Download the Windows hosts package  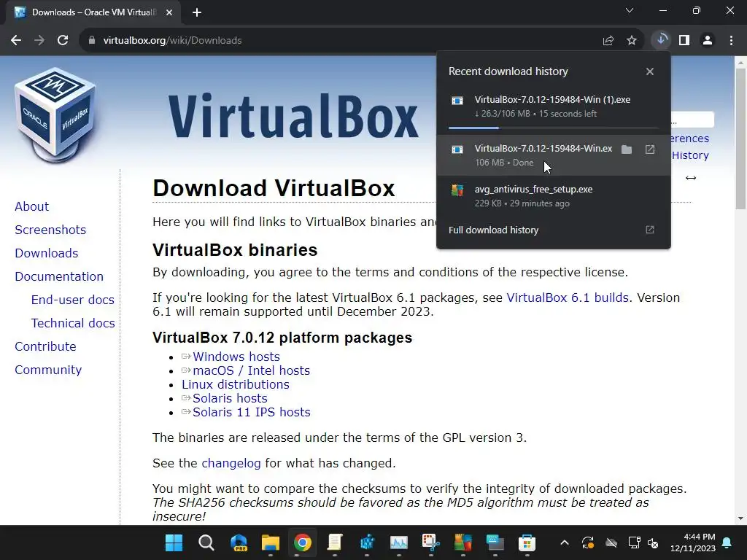point(236,357)
